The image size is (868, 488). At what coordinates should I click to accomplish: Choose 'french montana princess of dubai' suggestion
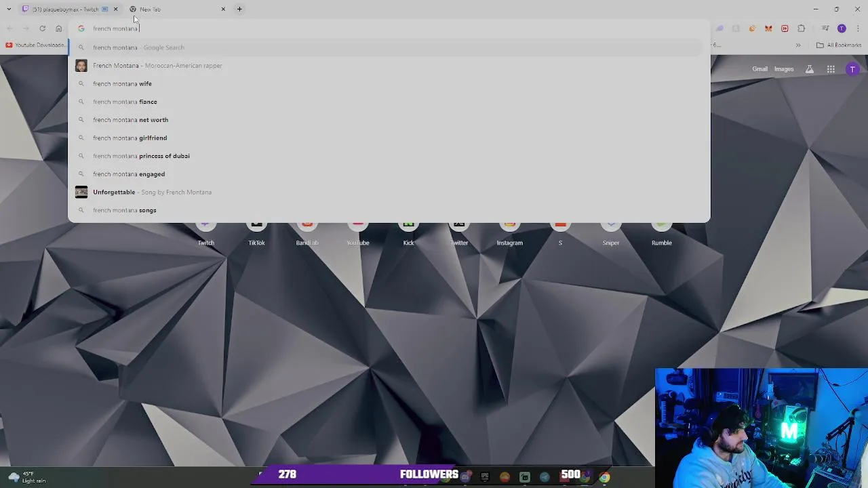pyautogui.click(x=389, y=156)
